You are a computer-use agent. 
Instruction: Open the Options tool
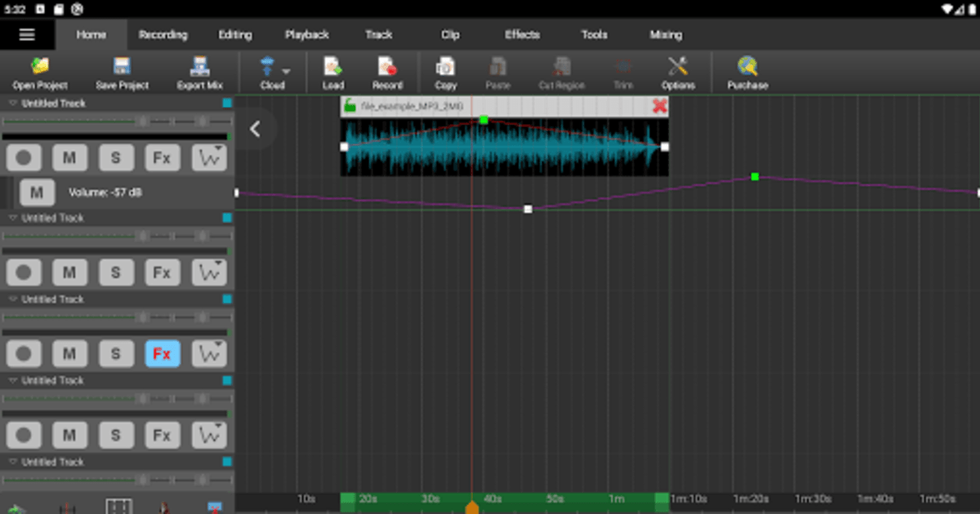679,72
